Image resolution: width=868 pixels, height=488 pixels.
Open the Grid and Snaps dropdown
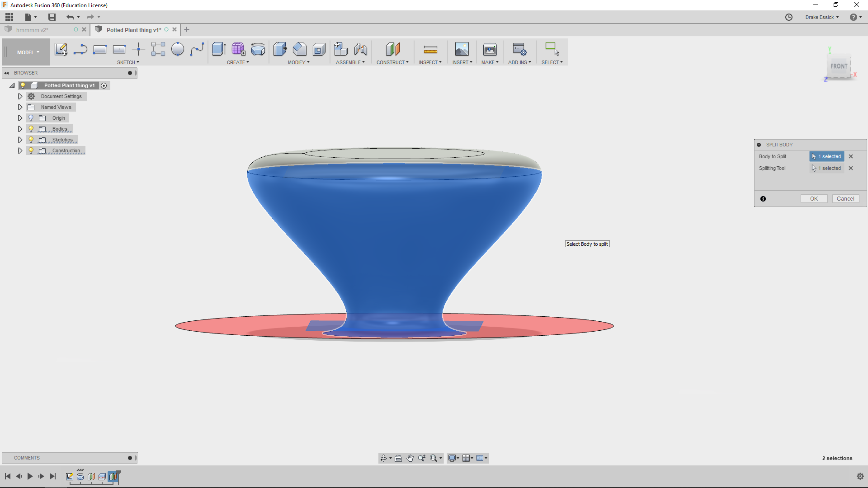(x=468, y=458)
